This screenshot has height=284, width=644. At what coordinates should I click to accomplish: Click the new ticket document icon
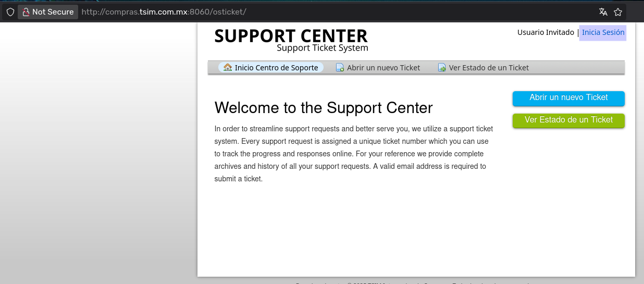340,68
